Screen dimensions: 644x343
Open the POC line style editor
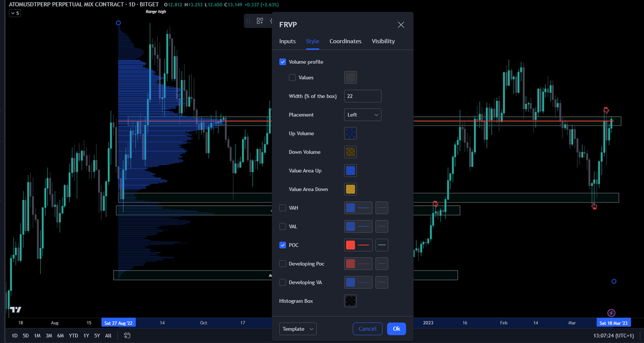coord(358,245)
